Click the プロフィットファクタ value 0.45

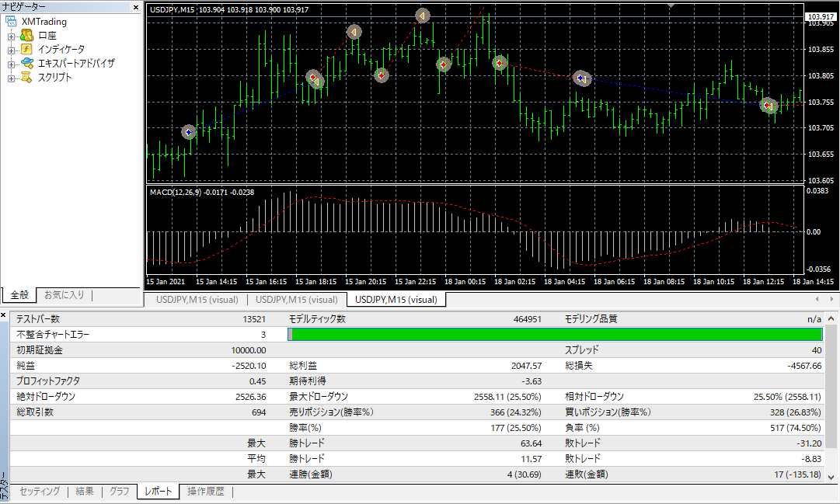click(258, 381)
